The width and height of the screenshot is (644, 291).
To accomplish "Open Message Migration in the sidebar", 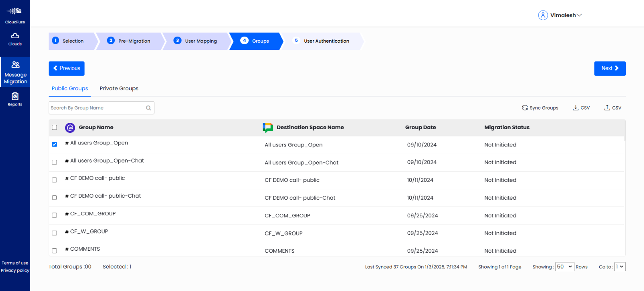I will 15,72.
